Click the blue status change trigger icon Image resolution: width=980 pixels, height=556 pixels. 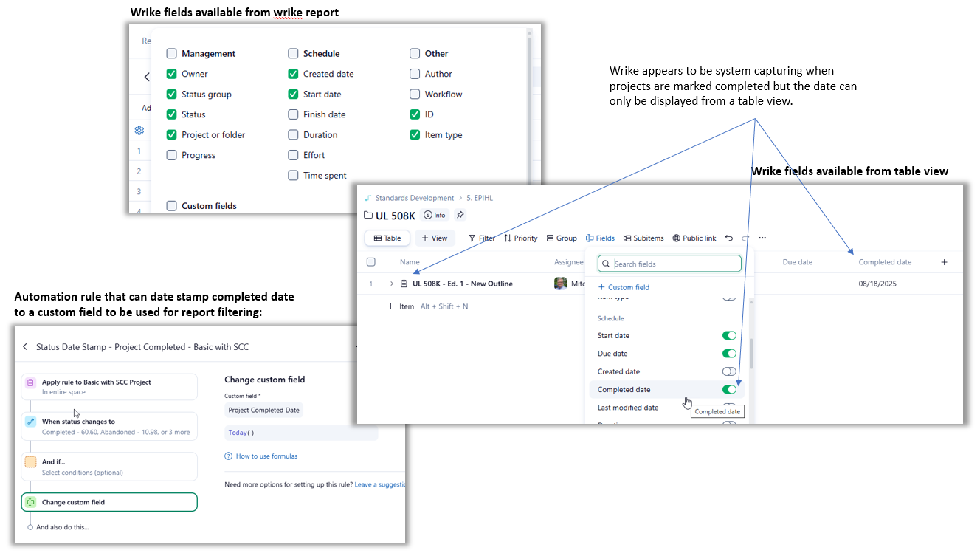(30, 422)
